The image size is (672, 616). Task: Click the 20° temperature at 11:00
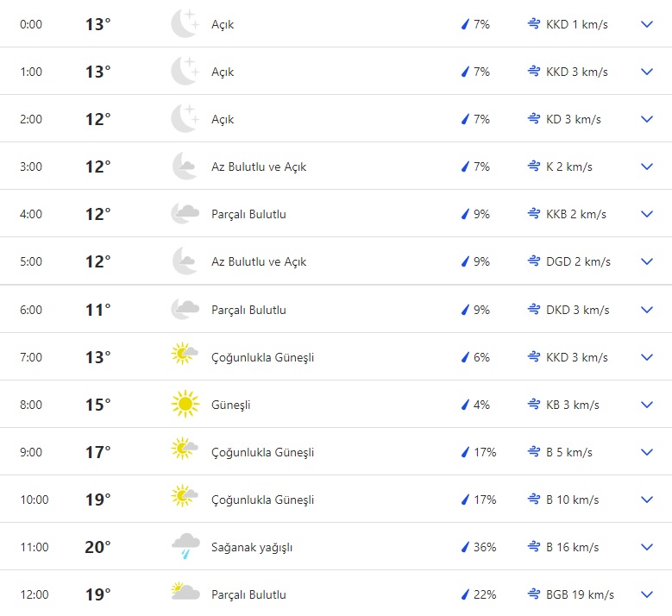point(97,547)
